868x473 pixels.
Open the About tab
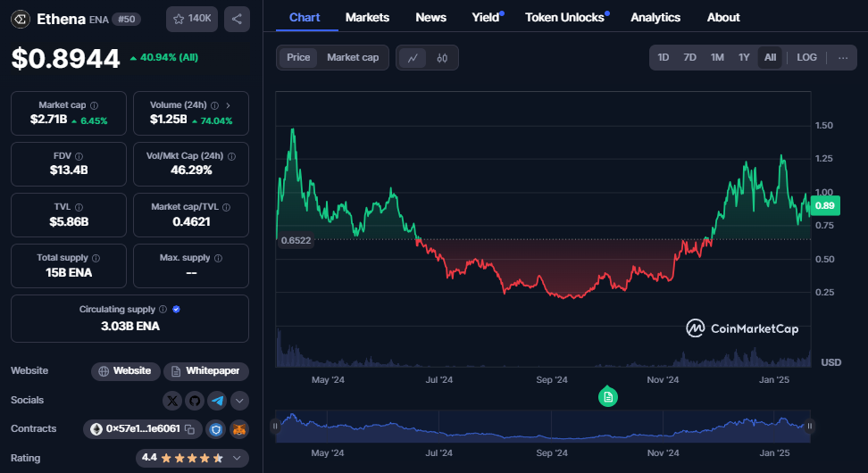click(x=723, y=18)
